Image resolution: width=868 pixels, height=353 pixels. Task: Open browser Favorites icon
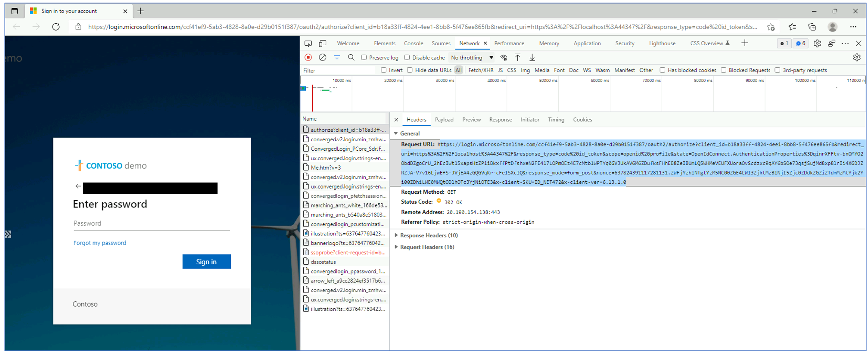tap(792, 27)
